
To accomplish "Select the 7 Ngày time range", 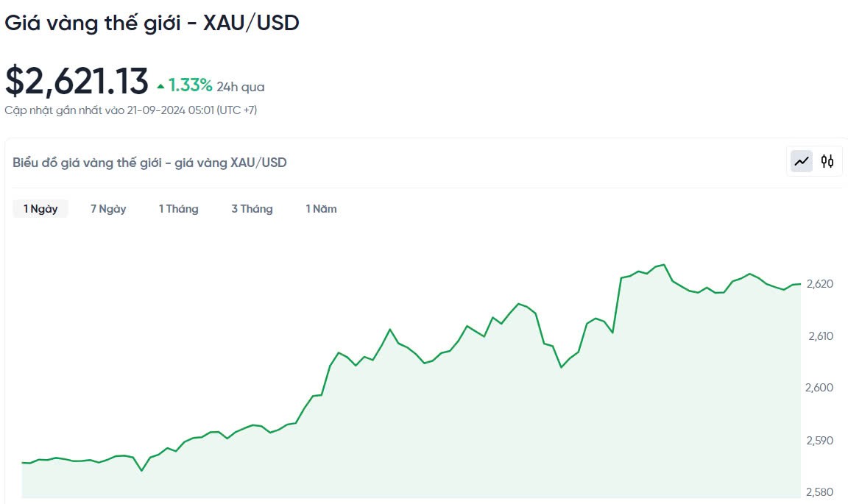I will click(108, 209).
